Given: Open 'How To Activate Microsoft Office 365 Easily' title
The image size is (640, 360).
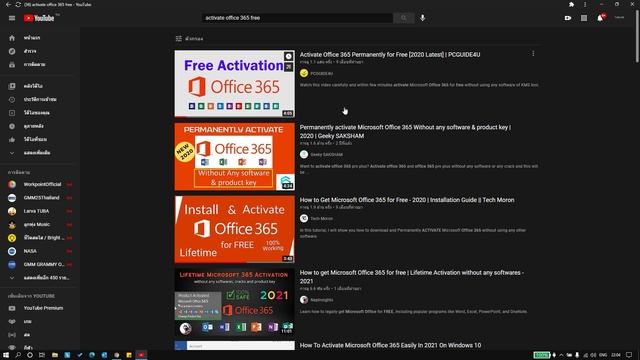Looking at the screenshot, I should pyautogui.click(x=390, y=345).
